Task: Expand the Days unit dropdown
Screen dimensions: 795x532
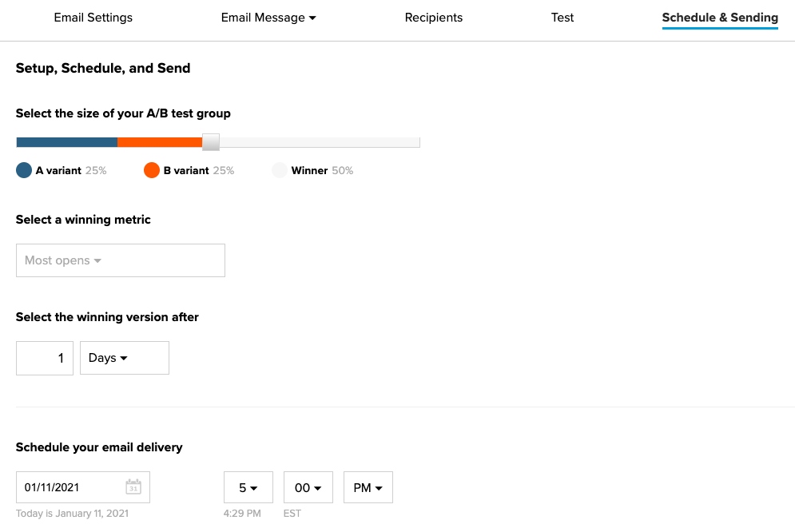Action: point(124,358)
